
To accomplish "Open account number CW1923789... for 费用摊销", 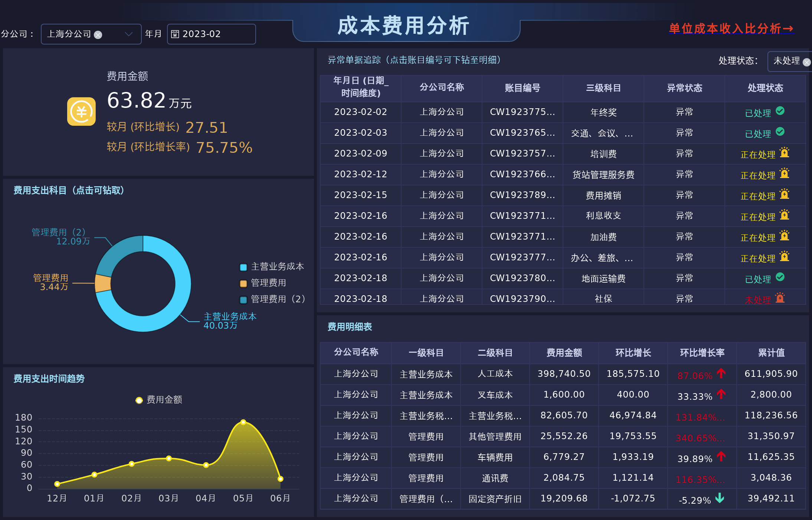I will pyautogui.click(x=522, y=195).
